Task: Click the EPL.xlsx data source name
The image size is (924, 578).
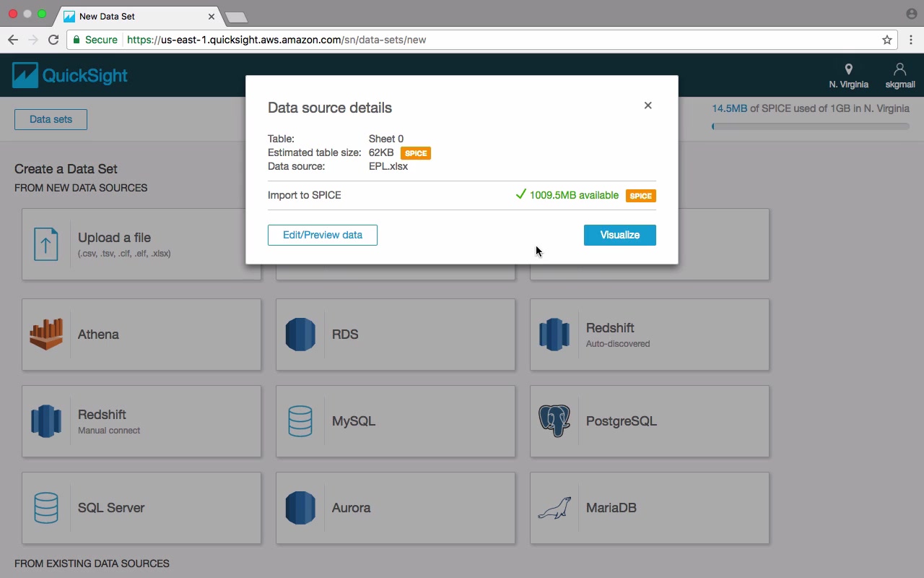Action: (388, 166)
